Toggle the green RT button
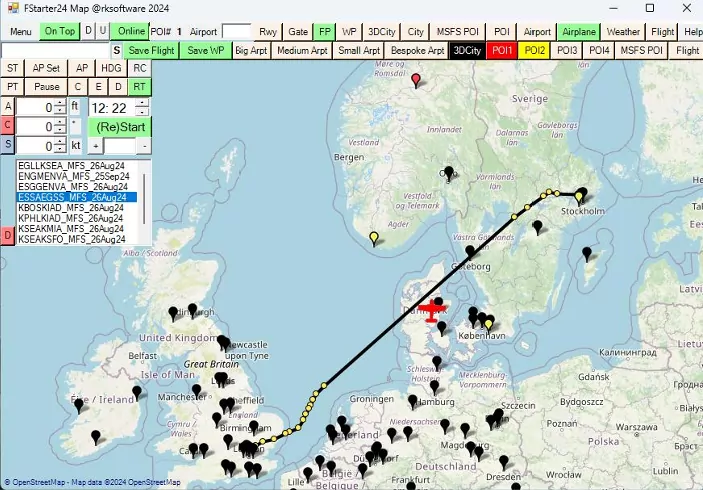The width and height of the screenshot is (703, 490). [x=140, y=87]
